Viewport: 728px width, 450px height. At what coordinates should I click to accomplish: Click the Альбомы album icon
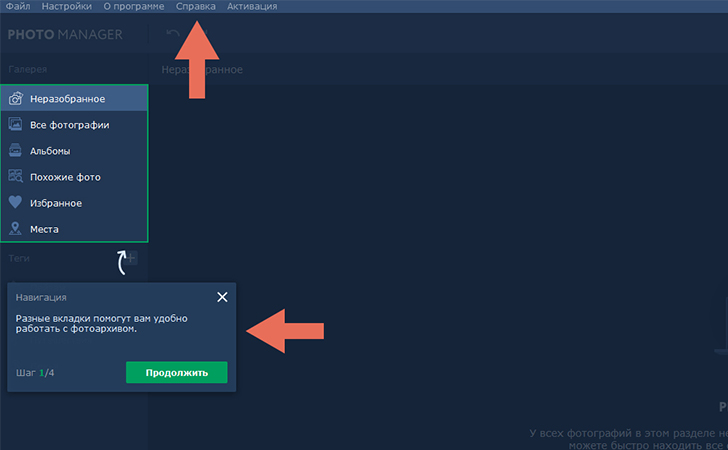tap(16, 151)
